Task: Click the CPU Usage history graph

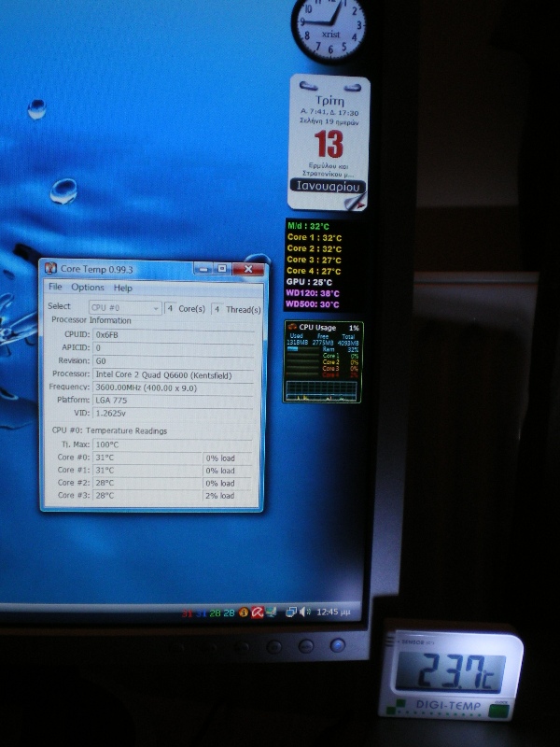Action: [x=322, y=390]
